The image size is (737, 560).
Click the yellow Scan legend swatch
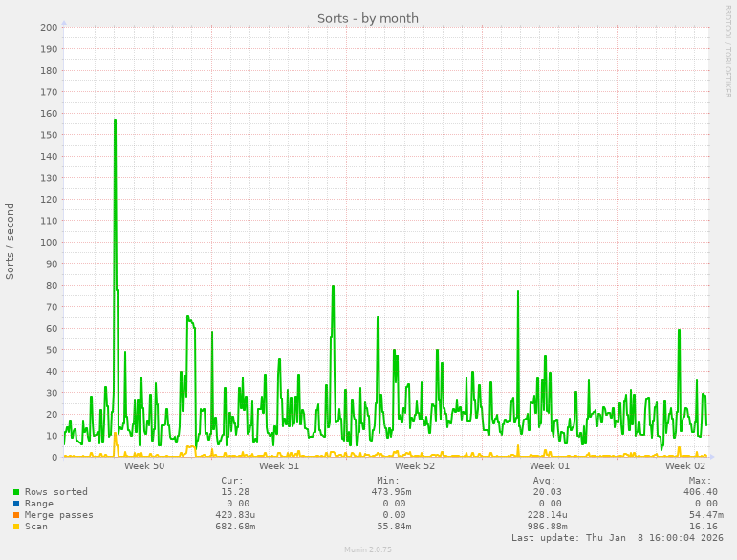[16, 527]
